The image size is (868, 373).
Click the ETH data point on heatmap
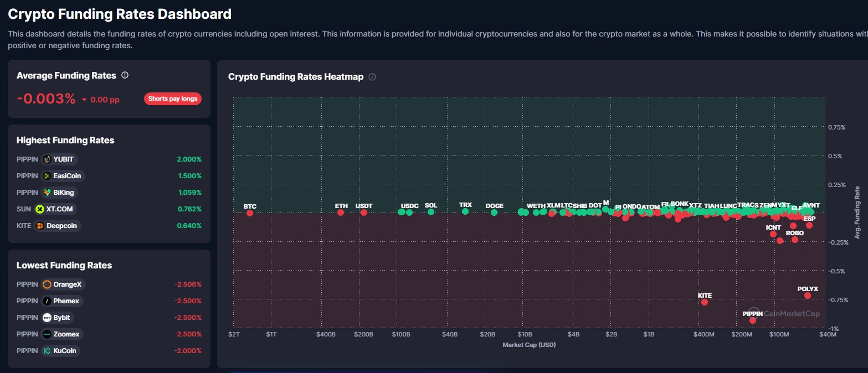[x=341, y=213]
